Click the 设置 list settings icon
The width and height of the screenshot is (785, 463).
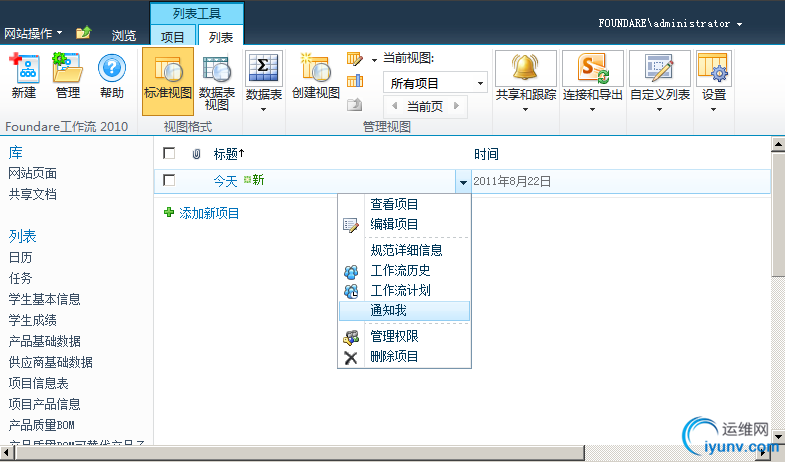pyautogui.click(x=713, y=68)
